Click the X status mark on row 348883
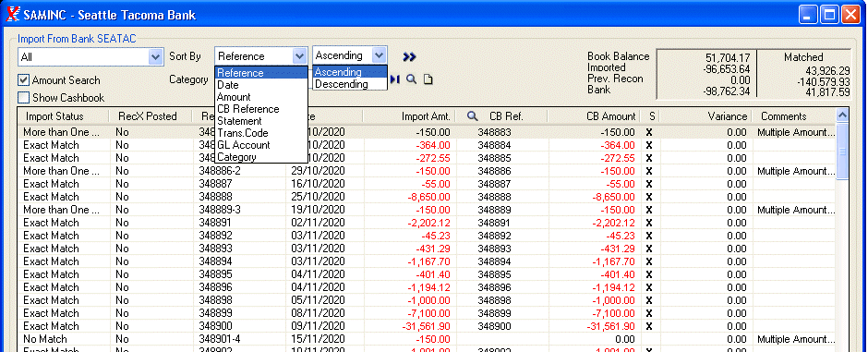 pyautogui.click(x=649, y=132)
